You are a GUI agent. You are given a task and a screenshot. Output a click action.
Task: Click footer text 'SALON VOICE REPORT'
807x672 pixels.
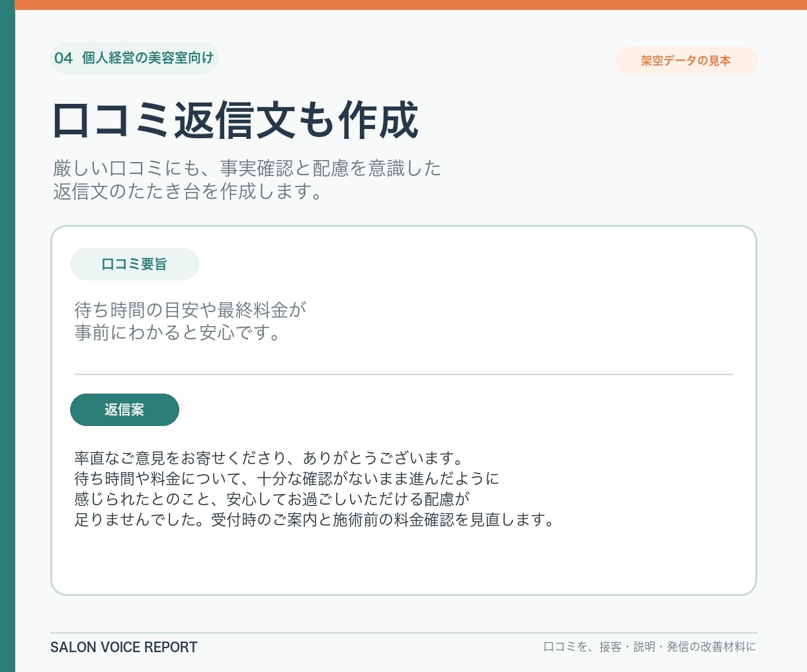pos(124,648)
